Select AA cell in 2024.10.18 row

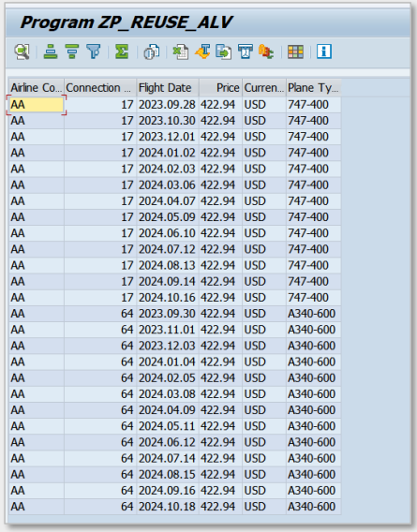(37, 507)
